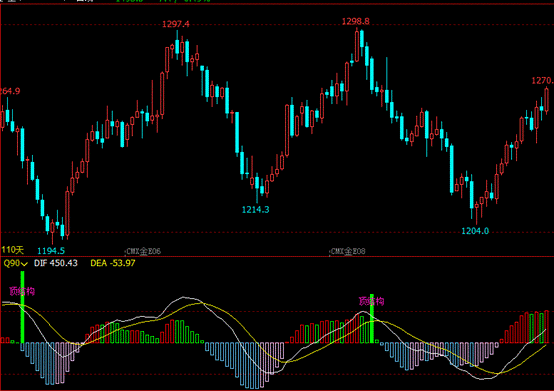This screenshot has height=391, width=554.
Task: Click the 1270 price label at right edge
Action: pos(543,81)
